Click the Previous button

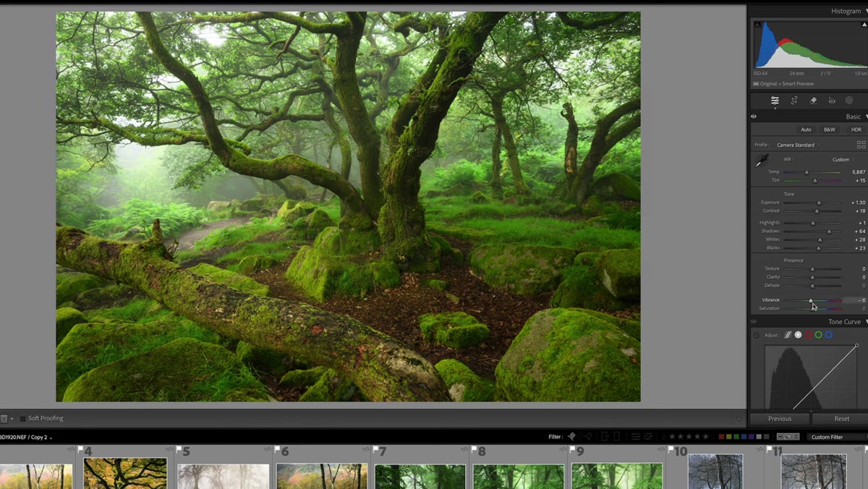pyautogui.click(x=780, y=419)
